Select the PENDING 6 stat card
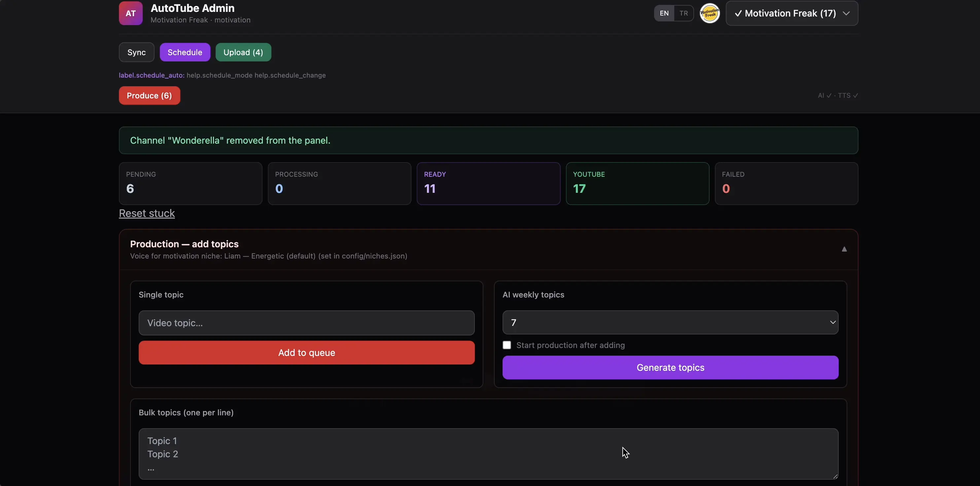Viewport: 980px width, 486px height. pyautogui.click(x=190, y=184)
